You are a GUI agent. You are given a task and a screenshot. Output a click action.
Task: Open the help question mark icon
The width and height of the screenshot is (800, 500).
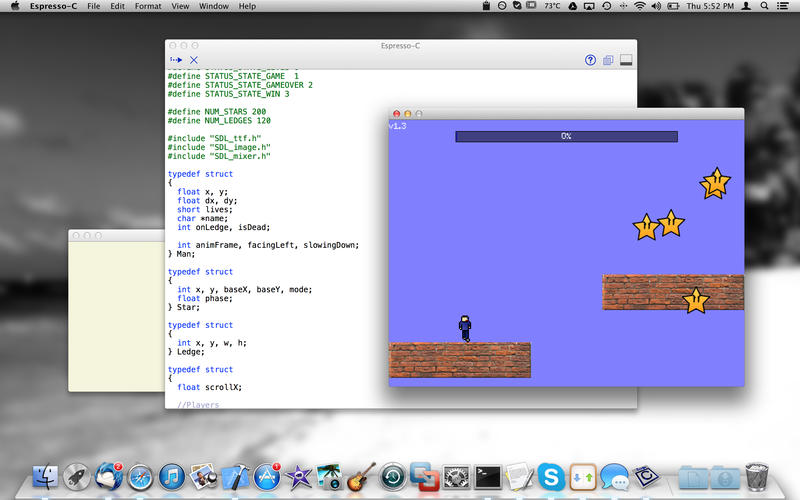[590, 61]
